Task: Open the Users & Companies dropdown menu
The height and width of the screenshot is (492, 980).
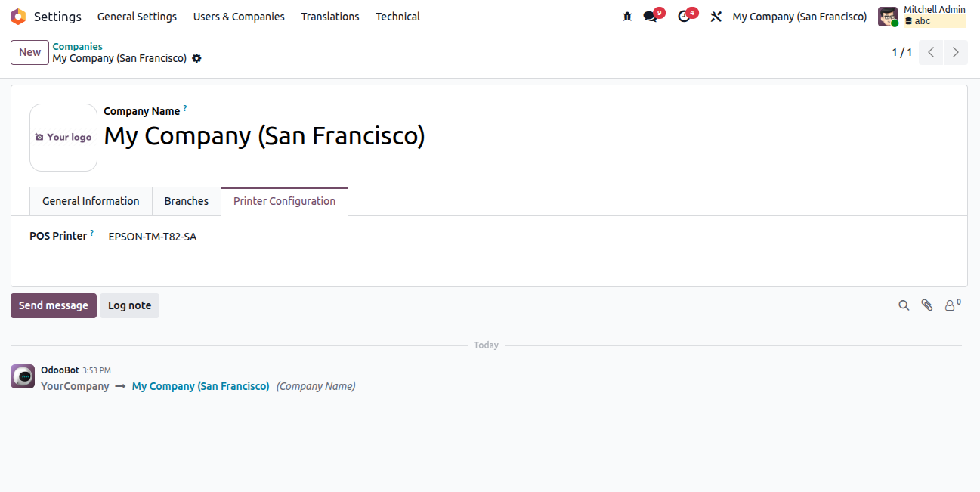Action: pyautogui.click(x=239, y=17)
